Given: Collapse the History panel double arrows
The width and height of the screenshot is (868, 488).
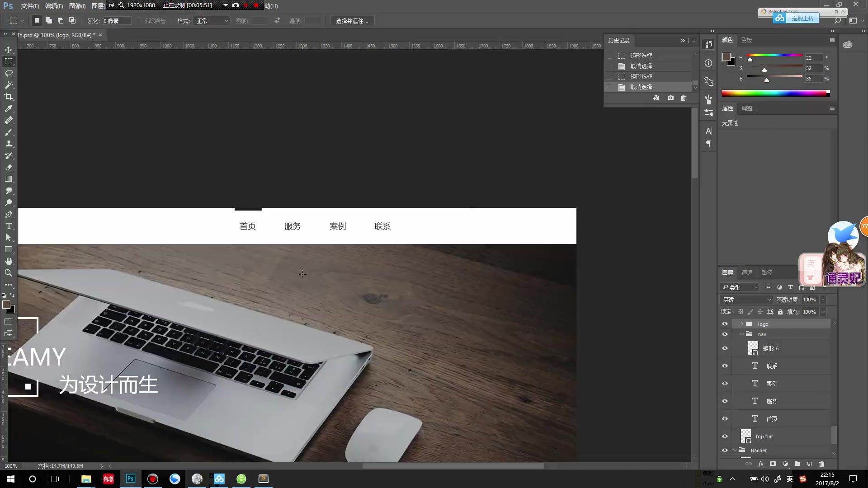Looking at the screenshot, I should point(683,40).
